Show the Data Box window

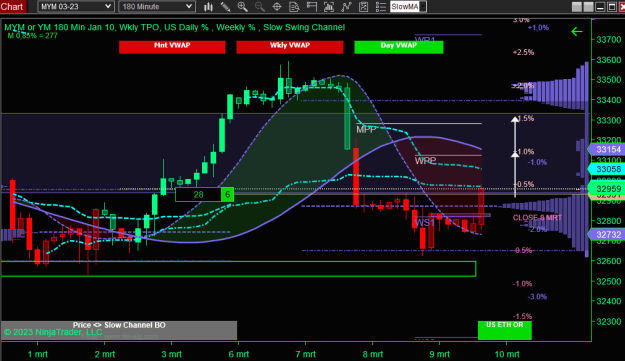pos(294,6)
